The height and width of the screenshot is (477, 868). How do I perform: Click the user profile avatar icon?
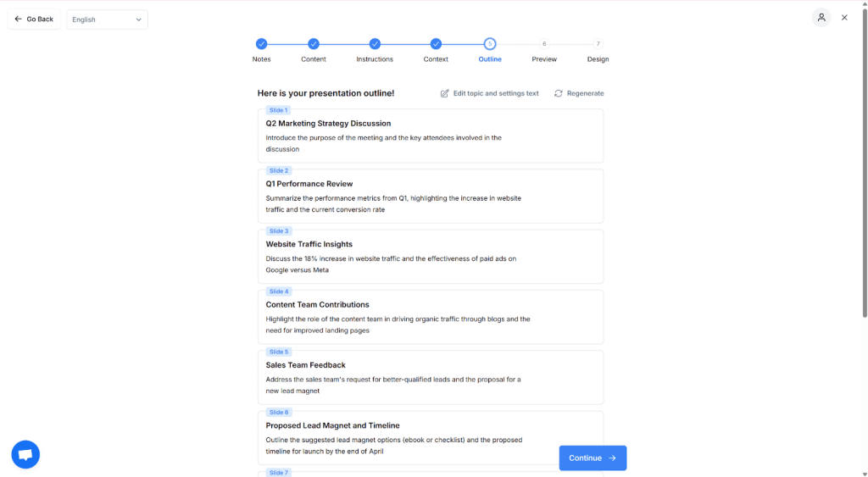point(821,18)
